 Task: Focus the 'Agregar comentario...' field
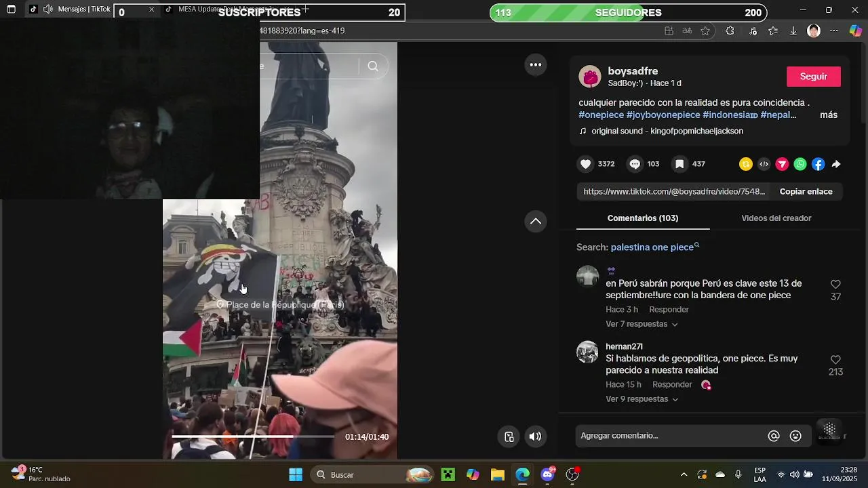tap(671, 436)
